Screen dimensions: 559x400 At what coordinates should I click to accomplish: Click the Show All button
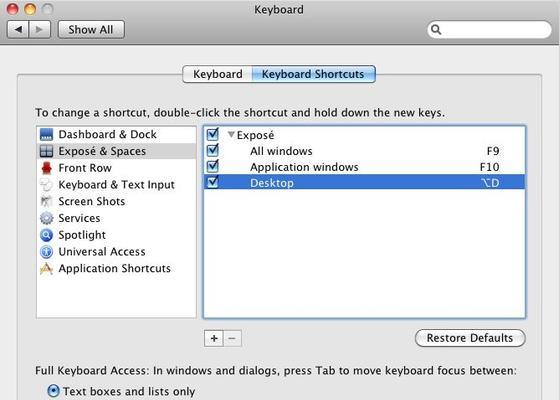pos(91,30)
